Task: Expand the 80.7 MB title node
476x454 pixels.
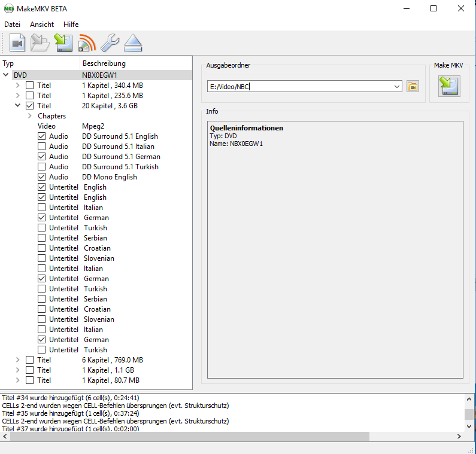Action: (17, 380)
